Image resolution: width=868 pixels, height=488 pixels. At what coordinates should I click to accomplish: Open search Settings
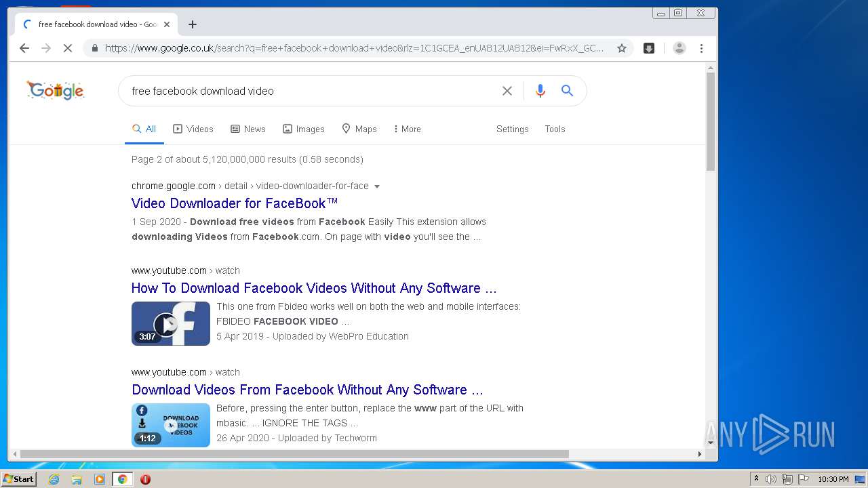512,129
